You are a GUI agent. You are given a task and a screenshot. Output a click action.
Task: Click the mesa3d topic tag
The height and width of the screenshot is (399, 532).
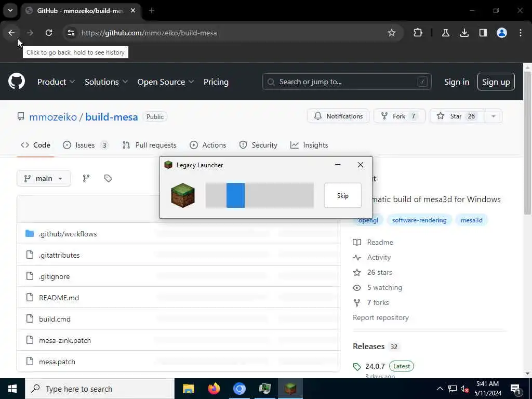(471, 220)
